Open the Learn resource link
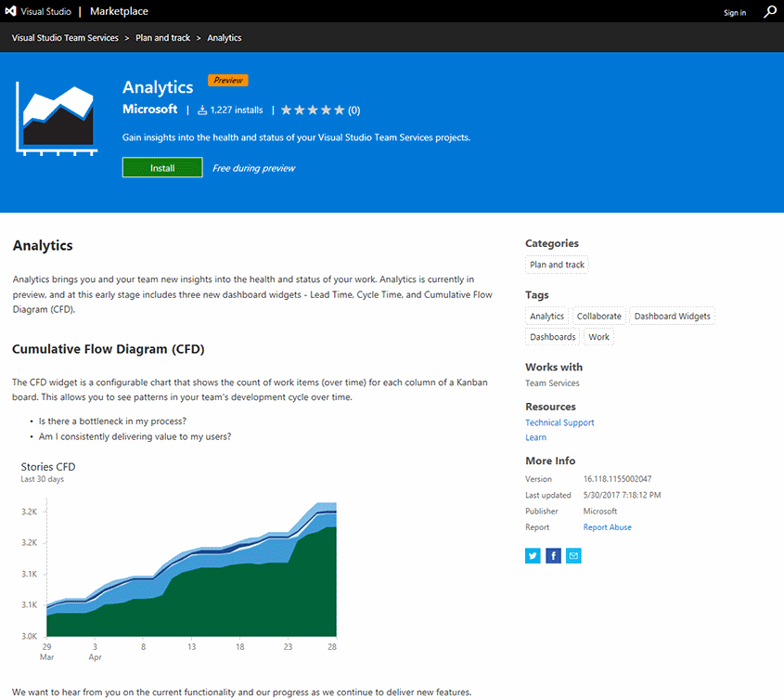The width and height of the screenshot is (784, 700). click(535, 437)
